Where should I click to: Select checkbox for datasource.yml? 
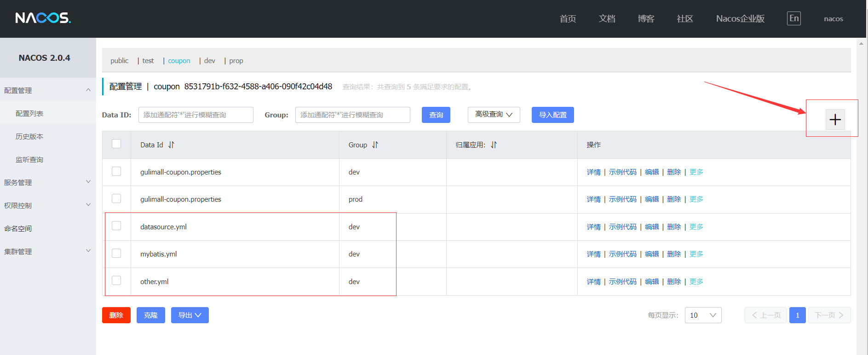point(116,226)
